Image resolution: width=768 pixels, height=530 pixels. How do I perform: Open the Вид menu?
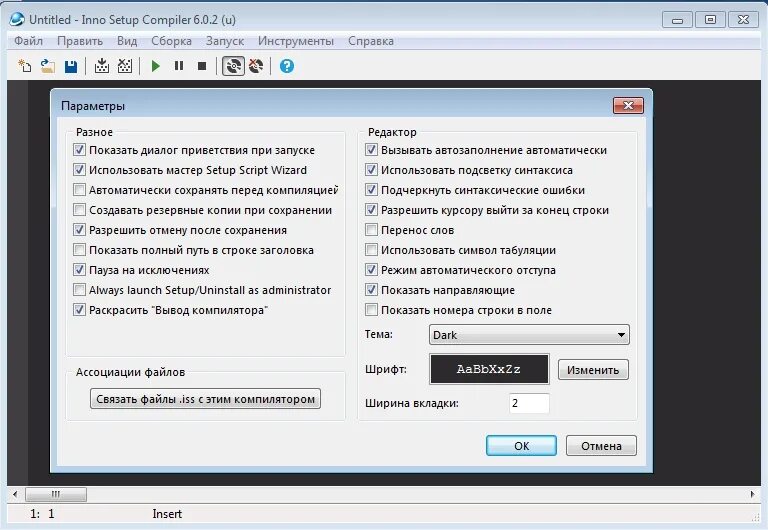[x=127, y=41]
